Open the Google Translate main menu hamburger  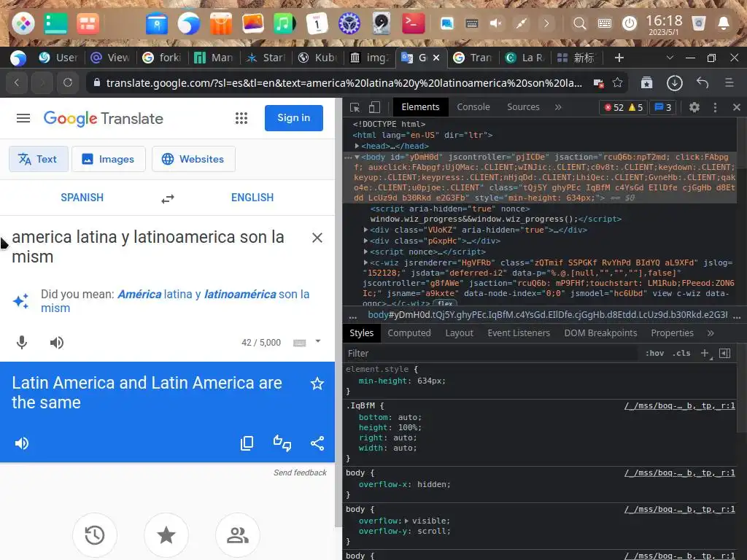point(23,118)
